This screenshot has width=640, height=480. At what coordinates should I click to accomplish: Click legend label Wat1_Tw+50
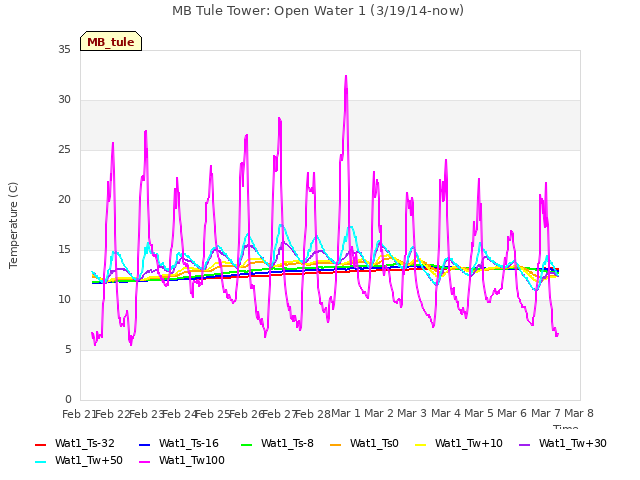[89, 461]
